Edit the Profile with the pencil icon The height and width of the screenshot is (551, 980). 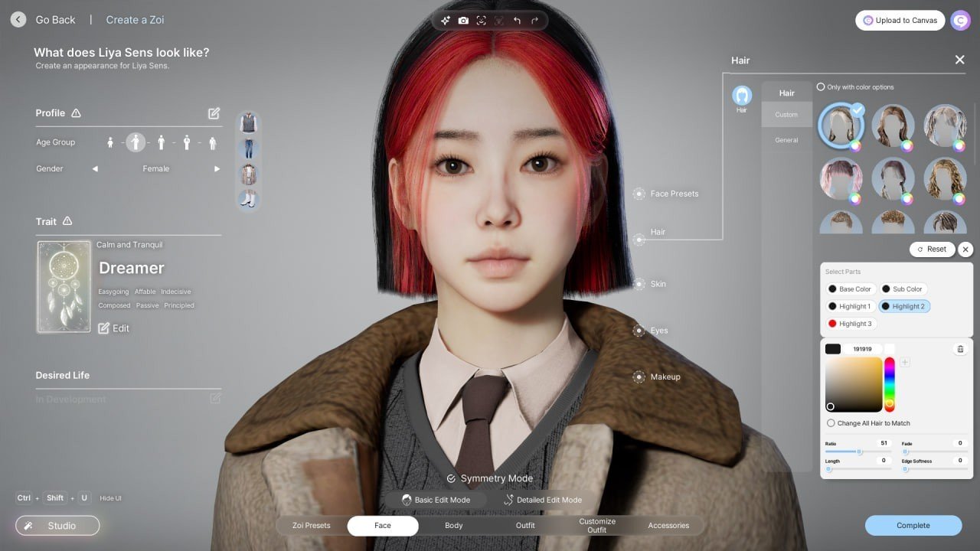tap(214, 113)
